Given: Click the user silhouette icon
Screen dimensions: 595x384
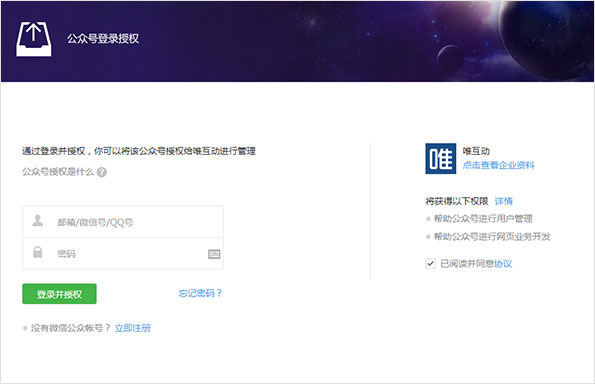Looking at the screenshot, I should pyautogui.click(x=38, y=220).
